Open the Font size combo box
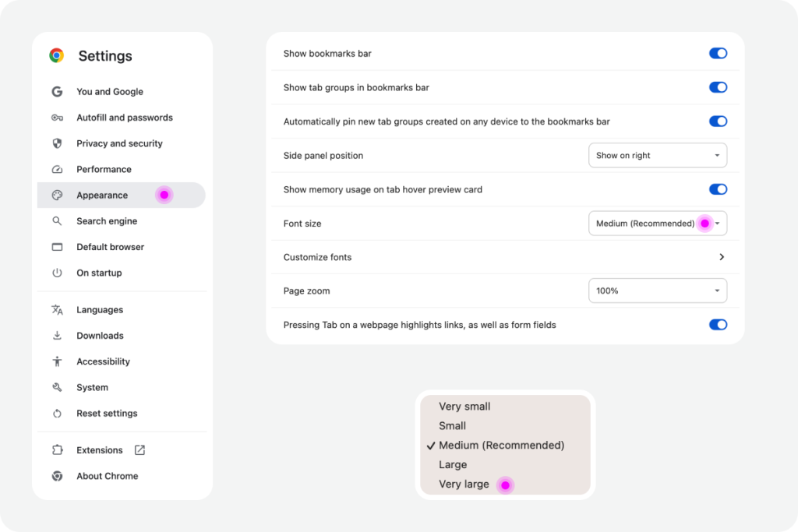 click(x=657, y=224)
